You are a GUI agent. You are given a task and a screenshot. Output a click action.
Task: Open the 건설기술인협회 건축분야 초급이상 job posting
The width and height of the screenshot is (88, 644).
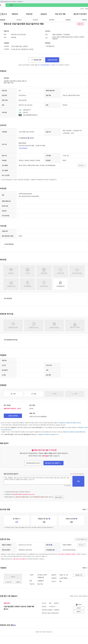[x=19, y=608]
